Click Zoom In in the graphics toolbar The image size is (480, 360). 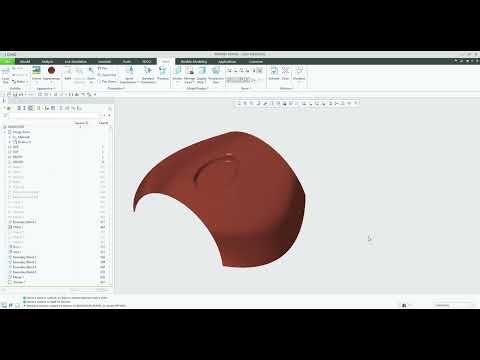coord(245,104)
